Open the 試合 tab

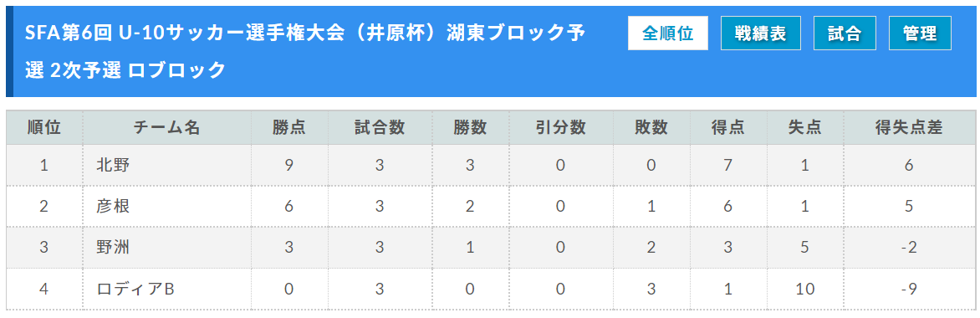845,33
